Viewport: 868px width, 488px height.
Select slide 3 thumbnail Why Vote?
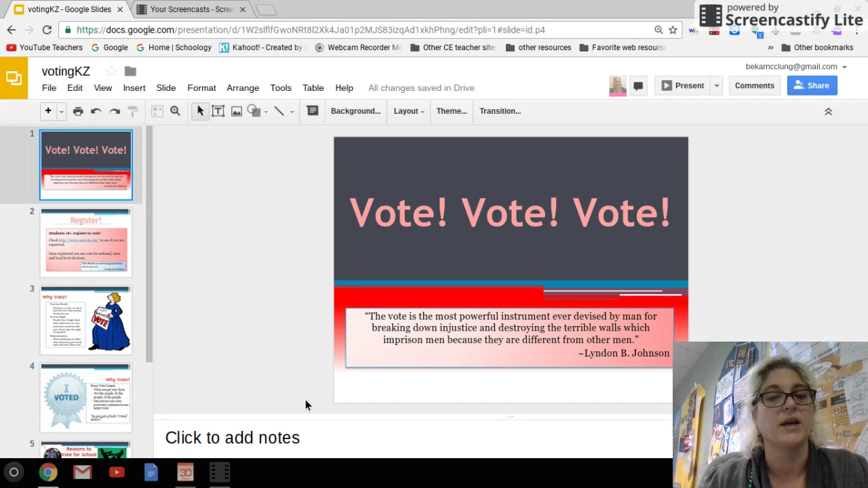[x=86, y=321]
